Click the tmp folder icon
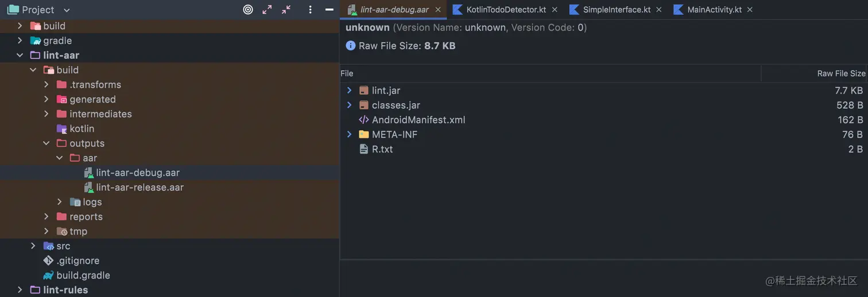 point(61,232)
